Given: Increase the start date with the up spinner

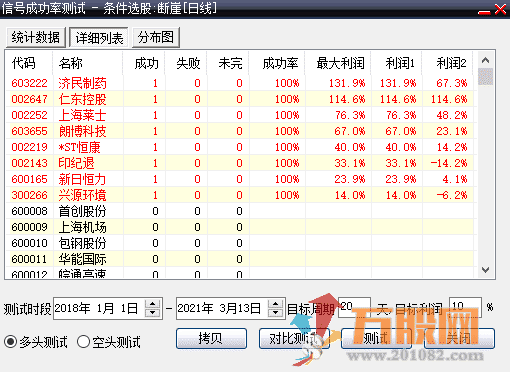Looking at the screenshot, I should pos(153,304).
